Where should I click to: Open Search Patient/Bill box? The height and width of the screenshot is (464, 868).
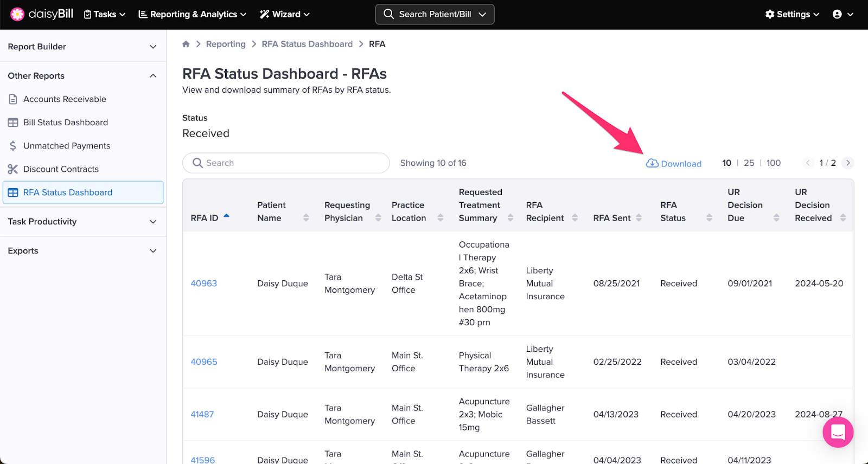tap(435, 14)
